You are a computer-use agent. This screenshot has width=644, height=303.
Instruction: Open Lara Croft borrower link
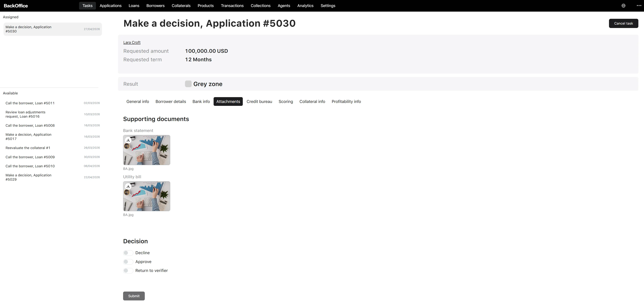132,43
